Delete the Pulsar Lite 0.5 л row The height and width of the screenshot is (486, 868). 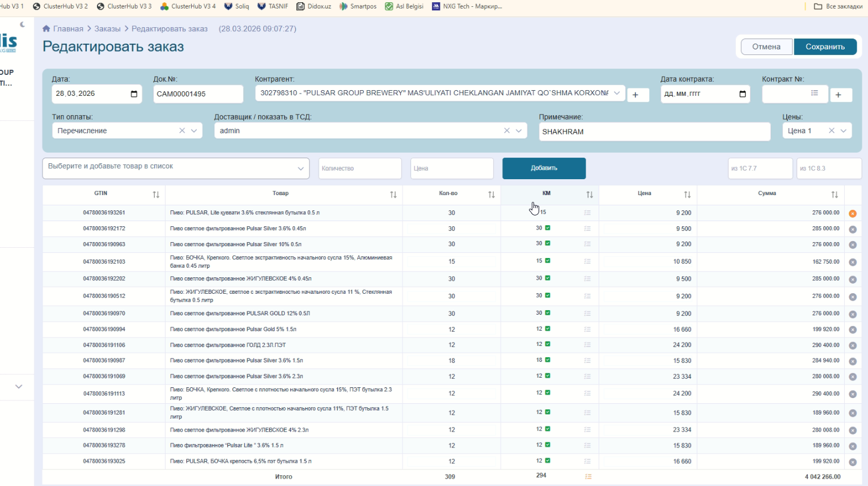click(852, 214)
